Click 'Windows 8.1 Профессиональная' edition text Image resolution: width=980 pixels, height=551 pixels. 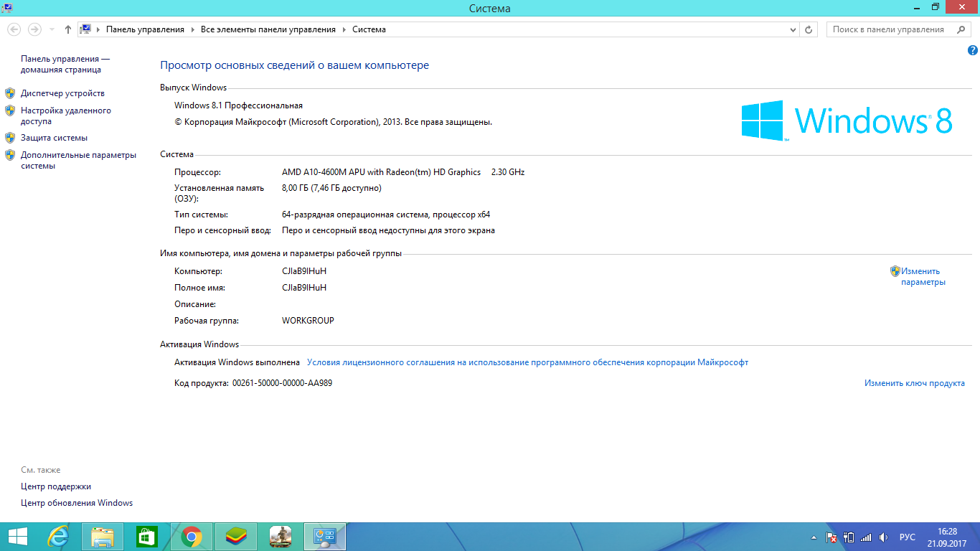[x=238, y=105]
